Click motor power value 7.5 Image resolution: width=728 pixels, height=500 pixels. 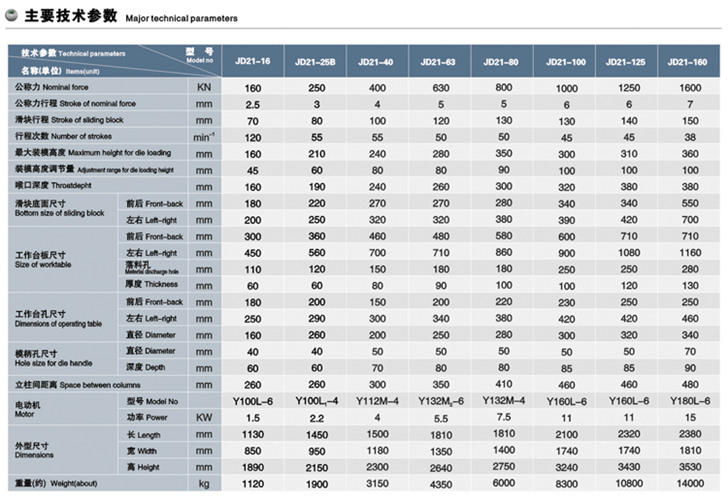(504, 417)
